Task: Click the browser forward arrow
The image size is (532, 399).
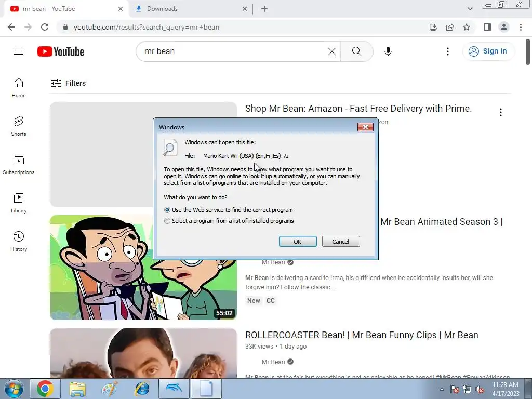Action: tap(28, 27)
